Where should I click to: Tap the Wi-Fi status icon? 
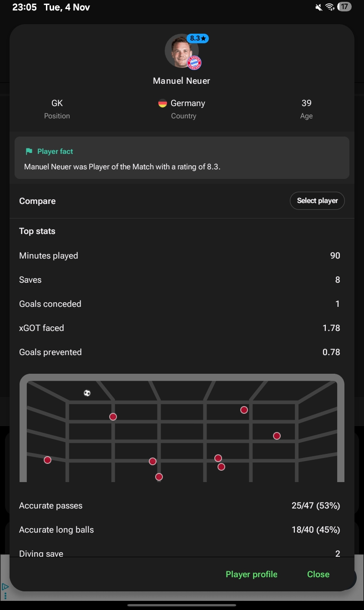coord(330,7)
